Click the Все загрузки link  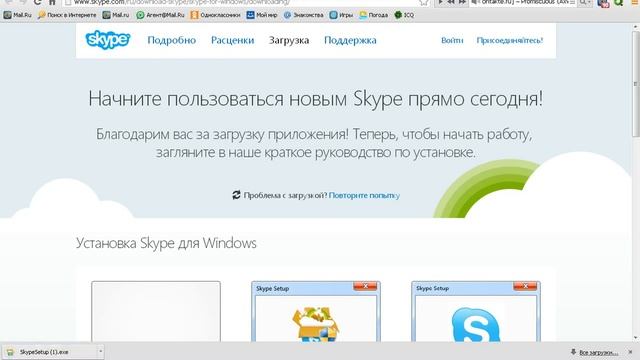pyautogui.click(x=598, y=353)
